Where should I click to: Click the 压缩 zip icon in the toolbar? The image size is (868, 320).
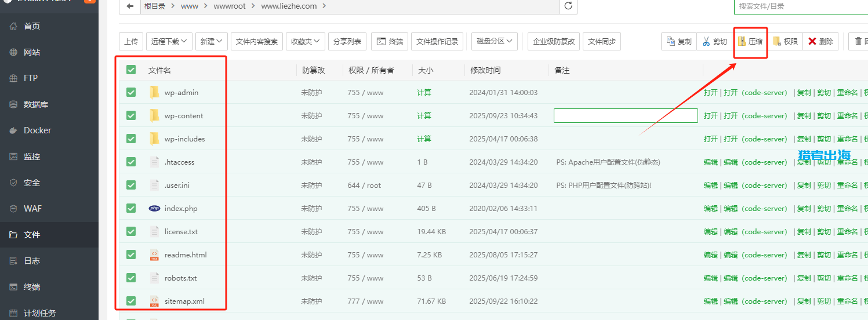click(742, 41)
